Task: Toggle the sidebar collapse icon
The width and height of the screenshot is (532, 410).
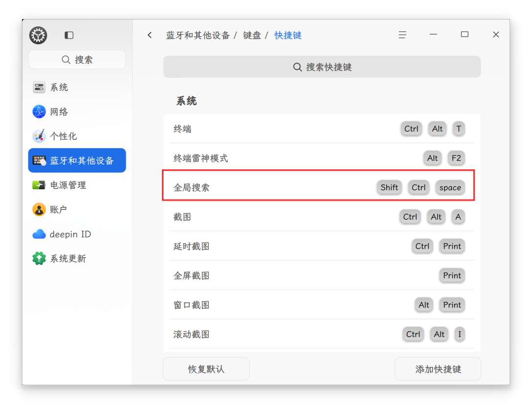Action: click(69, 35)
